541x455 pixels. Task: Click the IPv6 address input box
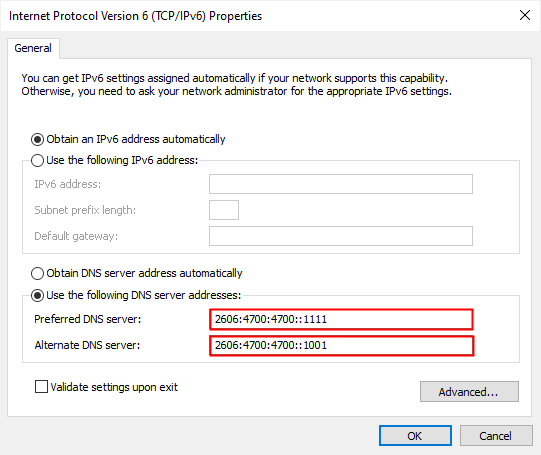(x=341, y=184)
